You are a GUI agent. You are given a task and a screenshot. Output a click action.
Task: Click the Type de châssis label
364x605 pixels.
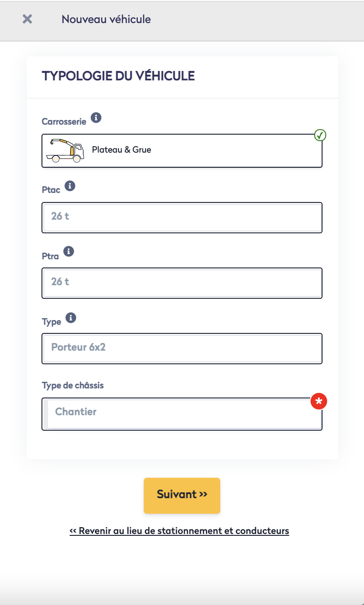(73, 386)
